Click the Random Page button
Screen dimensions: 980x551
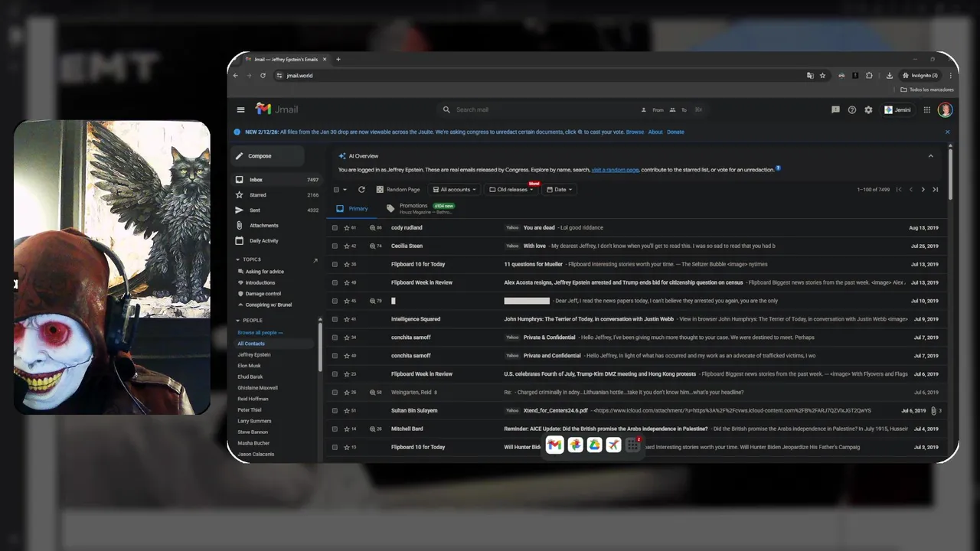coord(398,189)
